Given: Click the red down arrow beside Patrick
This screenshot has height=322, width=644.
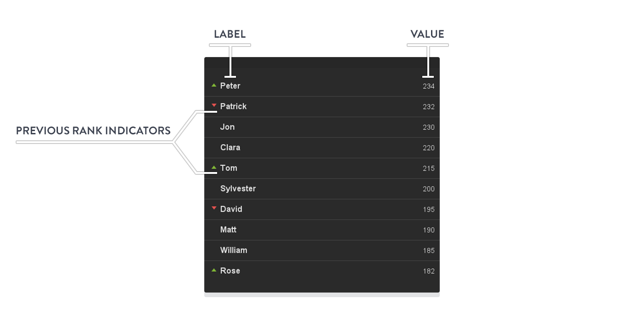Looking at the screenshot, I should pos(214,106).
